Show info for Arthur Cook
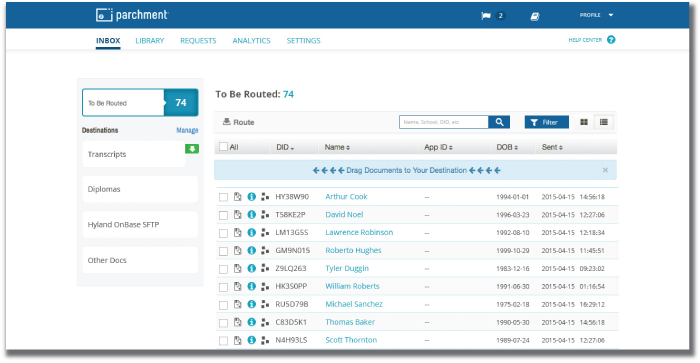 [x=252, y=196]
